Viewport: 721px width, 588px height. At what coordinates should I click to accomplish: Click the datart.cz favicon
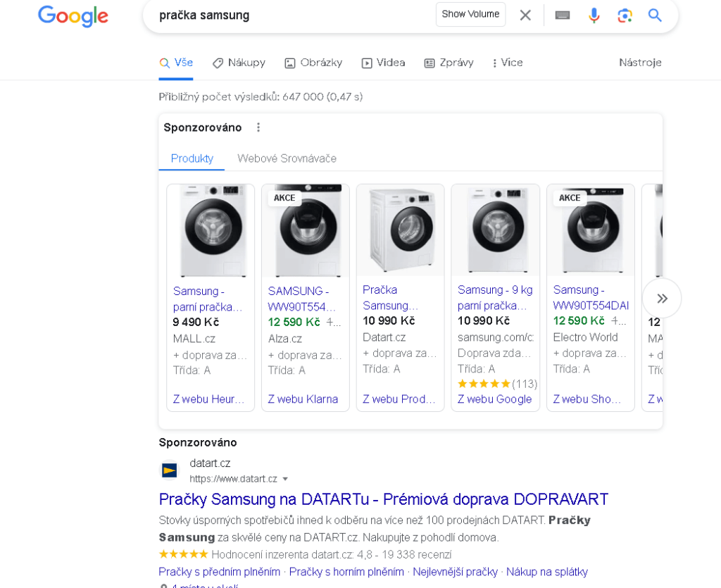(170, 470)
